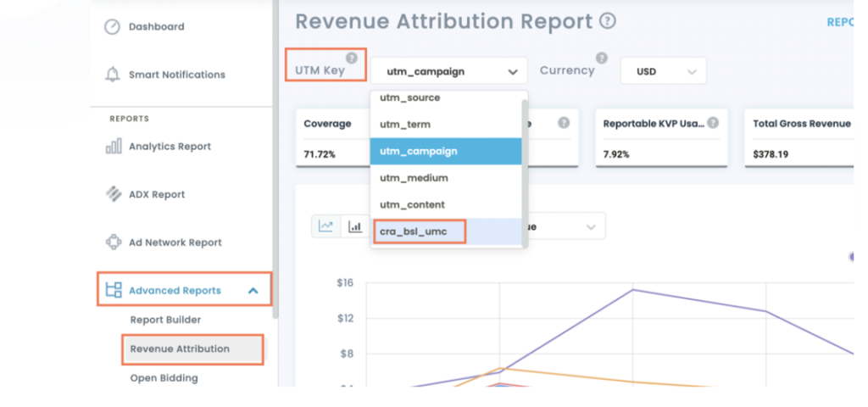The height and width of the screenshot is (407, 868).
Task: Click the UTM dropdown list scrollbar
Action: tap(525, 170)
